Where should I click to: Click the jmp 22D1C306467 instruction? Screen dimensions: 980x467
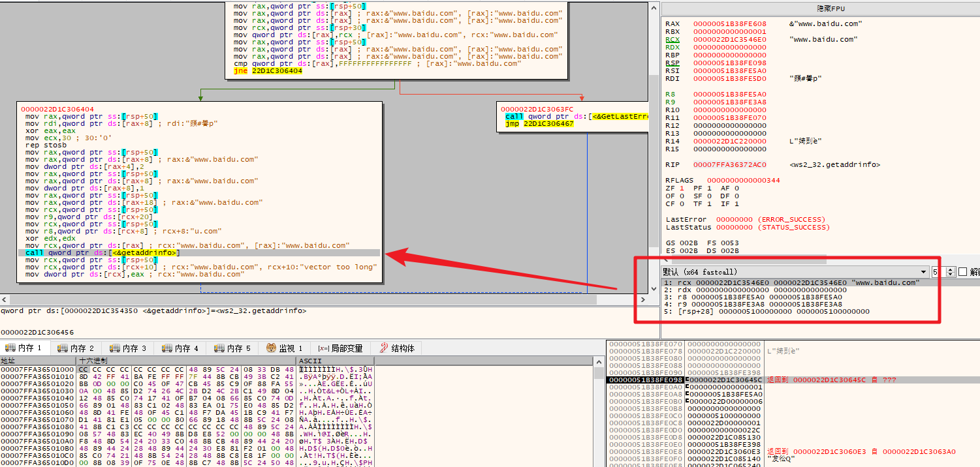[539, 123]
